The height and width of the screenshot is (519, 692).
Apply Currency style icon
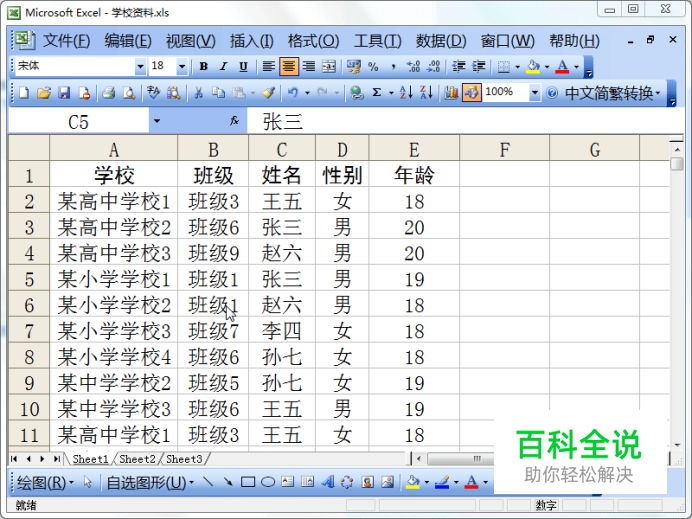coord(354,67)
